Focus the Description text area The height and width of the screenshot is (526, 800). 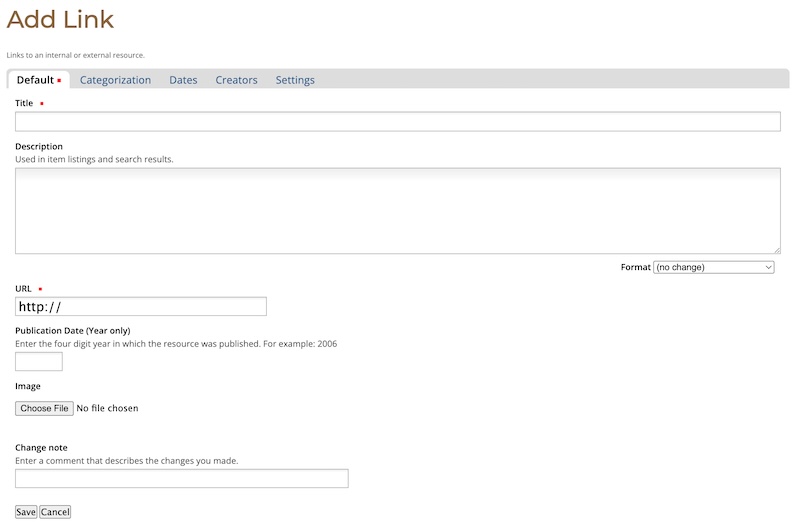(x=397, y=210)
